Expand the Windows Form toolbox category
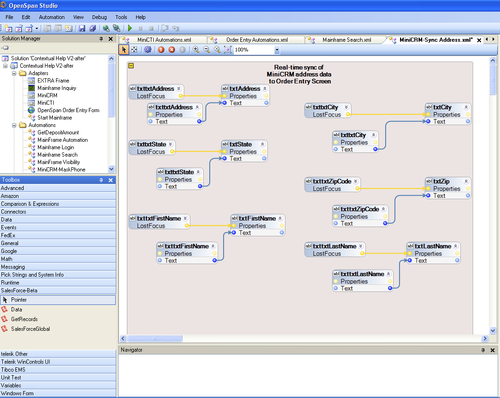 click(58, 393)
